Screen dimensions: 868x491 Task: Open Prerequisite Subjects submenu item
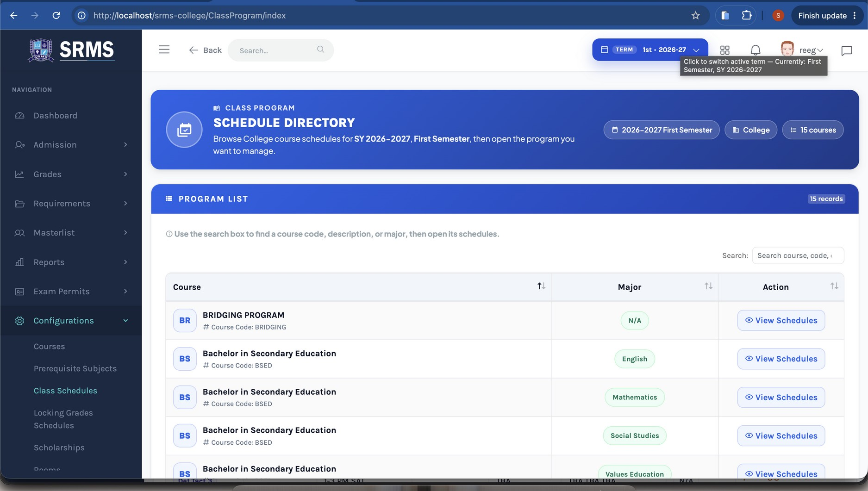[75, 369]
